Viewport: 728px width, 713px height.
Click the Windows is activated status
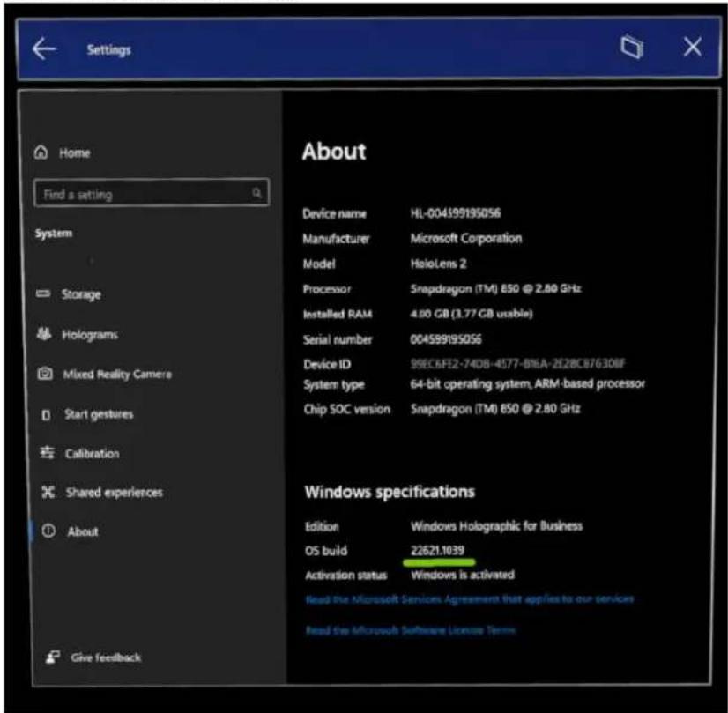(x=463, y=575)
